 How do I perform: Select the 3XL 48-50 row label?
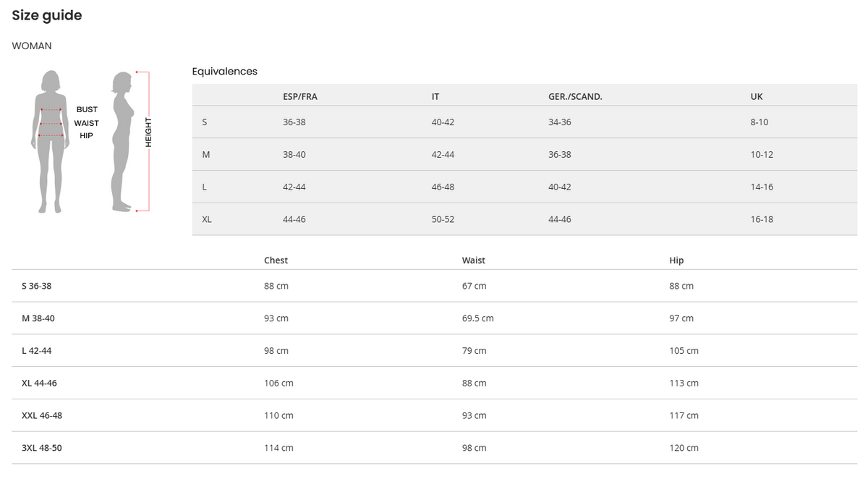pos(42,448)
